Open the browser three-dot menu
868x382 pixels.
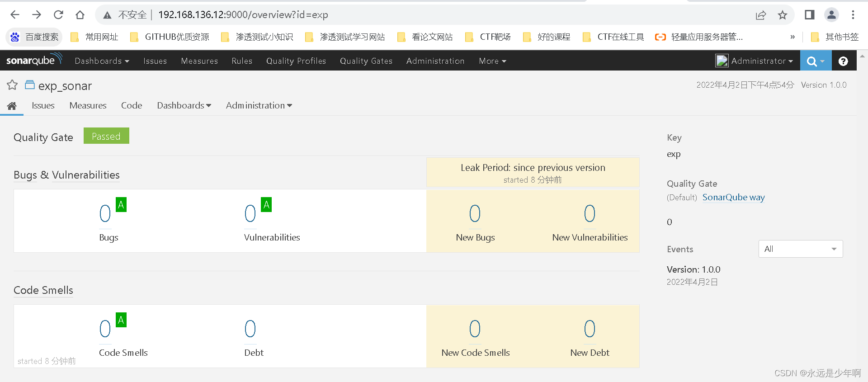click(853, 15)
